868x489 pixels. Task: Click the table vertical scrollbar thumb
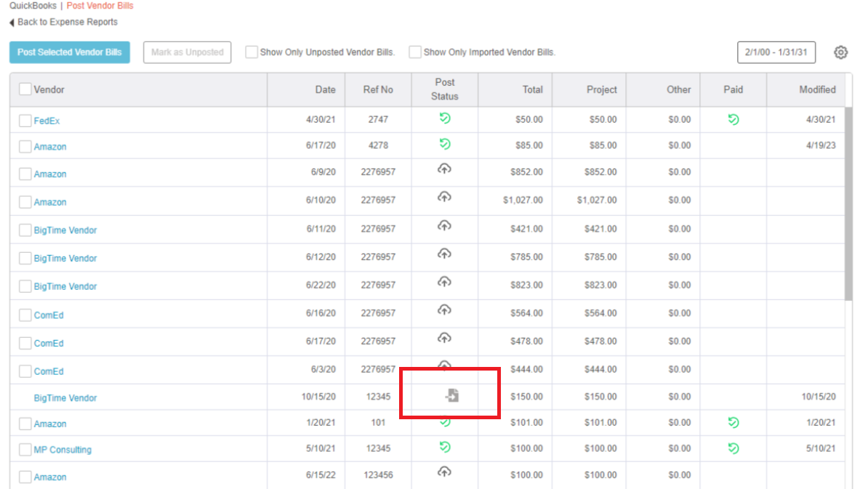point(848,203)
